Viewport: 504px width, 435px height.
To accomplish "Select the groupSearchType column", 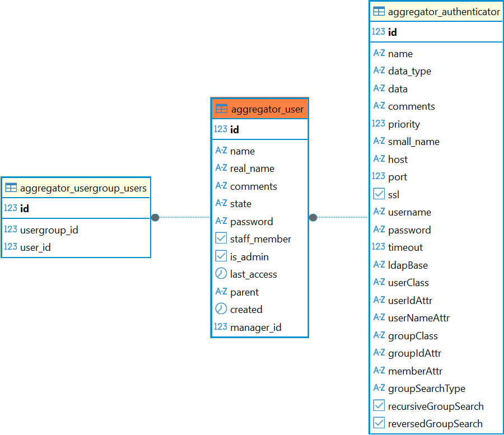I will pos(426,389).
